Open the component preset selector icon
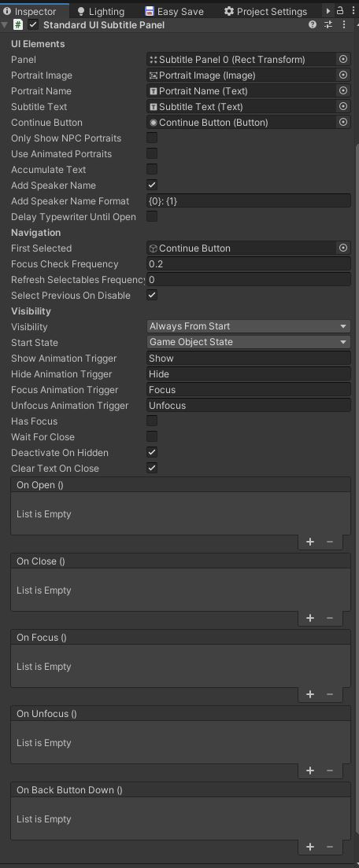Viewport: 359px width, 868px height. (x=328, y=25)
